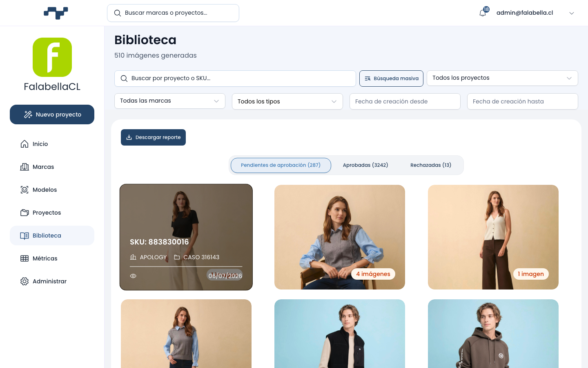The height and width of the screenshot is (368, 588).
Task: Click the CASO 316143 project label
Action: pyautogui.click(x=201, y=257)
